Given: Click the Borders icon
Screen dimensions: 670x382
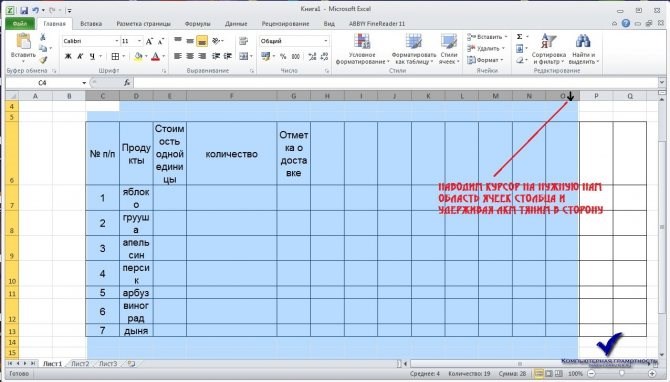Looking at the screenshot, I should tap(115, 56).
